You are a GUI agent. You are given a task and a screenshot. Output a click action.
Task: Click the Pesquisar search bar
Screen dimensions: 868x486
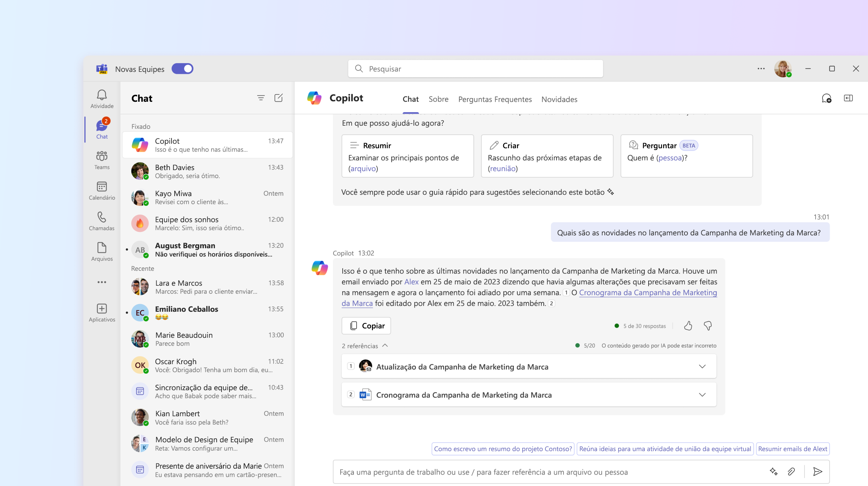coord(475,69)
